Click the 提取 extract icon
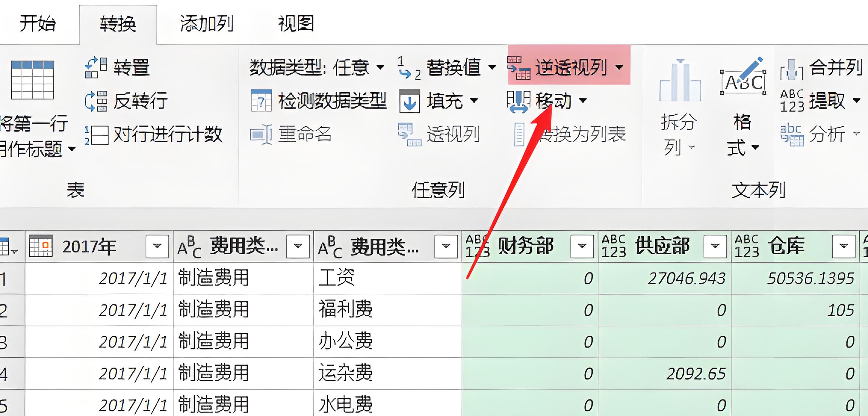This screenshot has height=416, width=868. pyautogui.click(x=792, y=101)
